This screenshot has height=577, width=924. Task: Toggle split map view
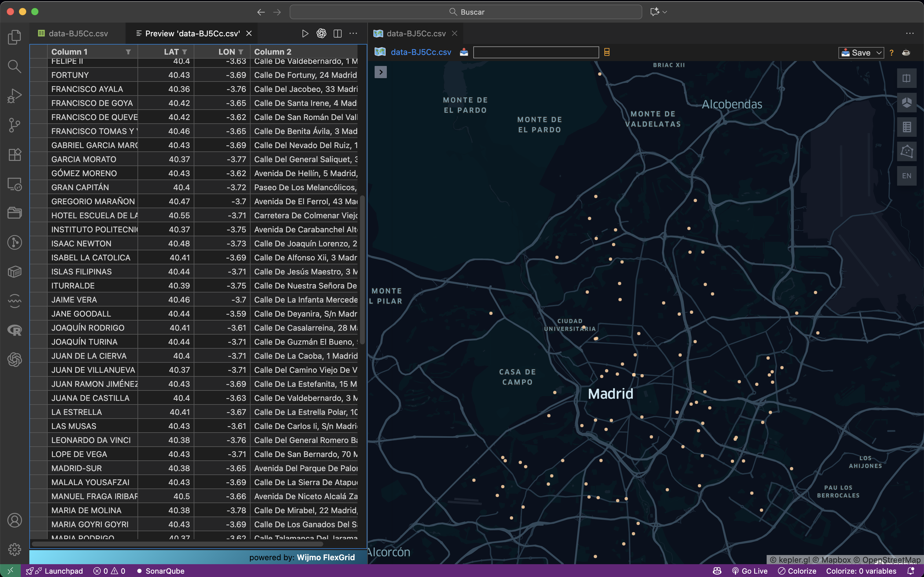point(907,78)
